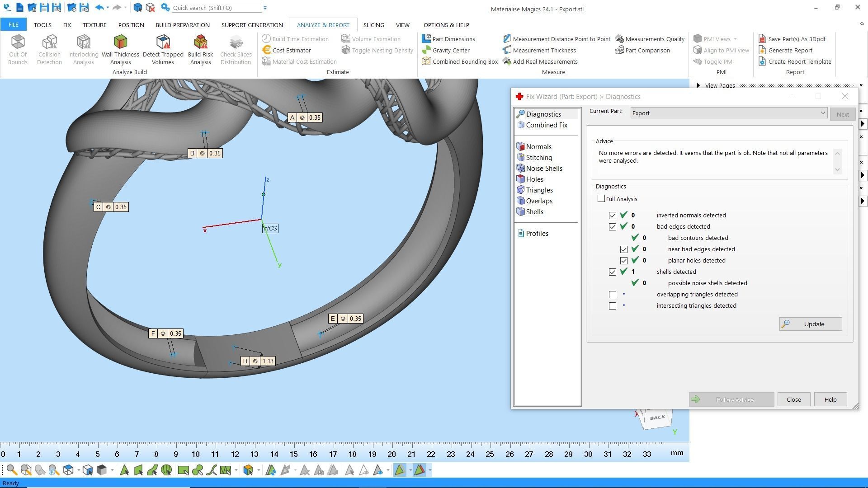
Task: Click the BACK face of the view cube
Action: [657, 418]
